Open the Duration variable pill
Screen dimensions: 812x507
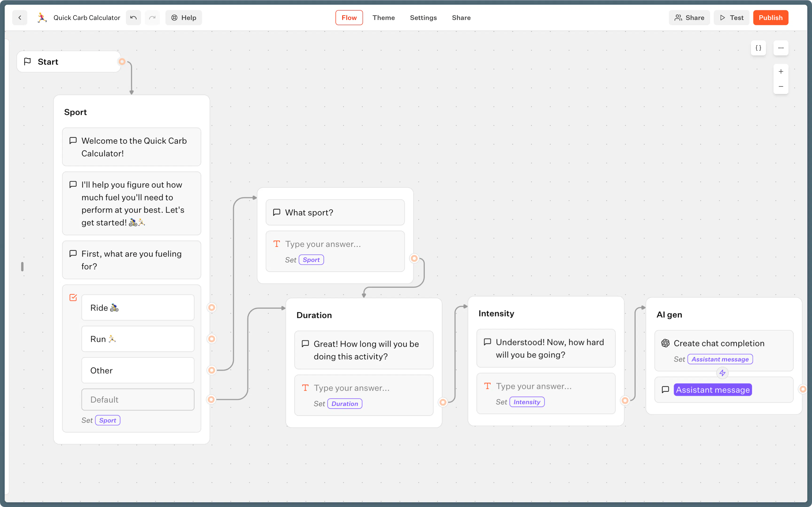coord(345,403)
